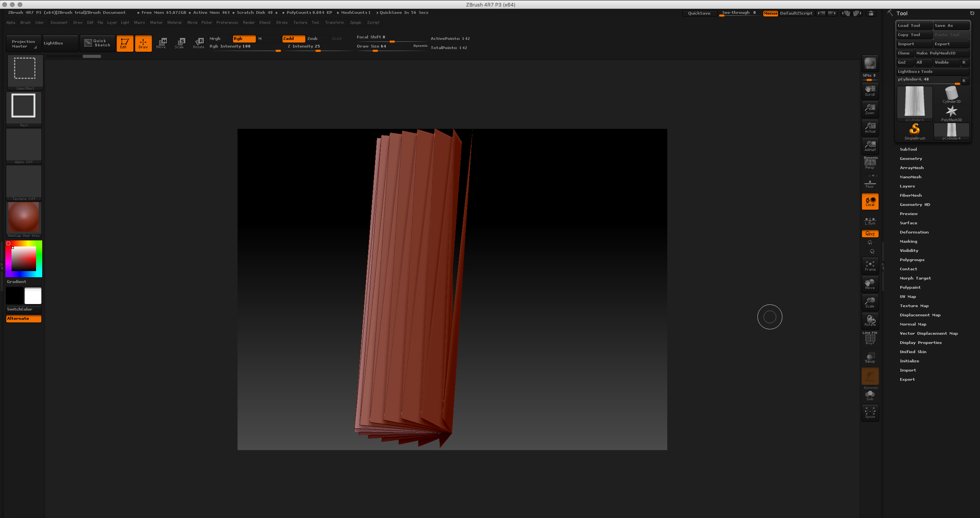980x518 pixels.
Task: Toggle Rgb channel mode
Action: point(244,38)
